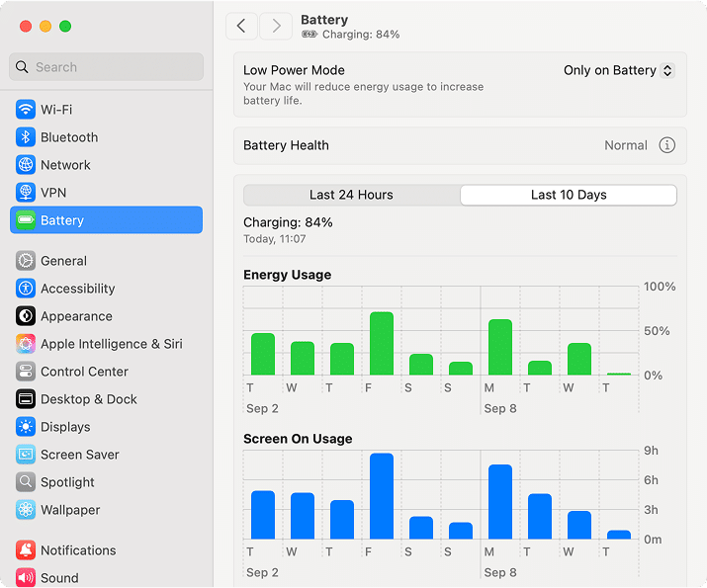Image resolution: width=707 pixels, height=588 pixels.
Task: Select the Last 10 Days segment
Action: [569, 195]
